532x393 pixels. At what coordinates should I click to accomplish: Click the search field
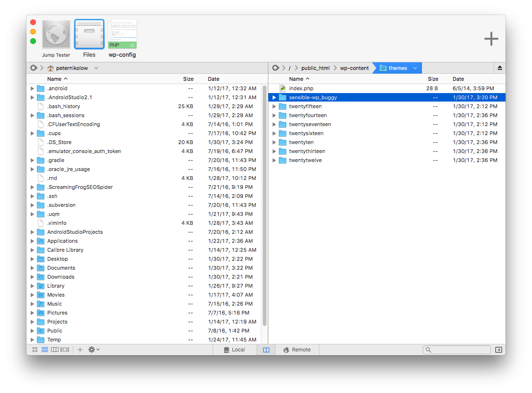click(459, 350)
